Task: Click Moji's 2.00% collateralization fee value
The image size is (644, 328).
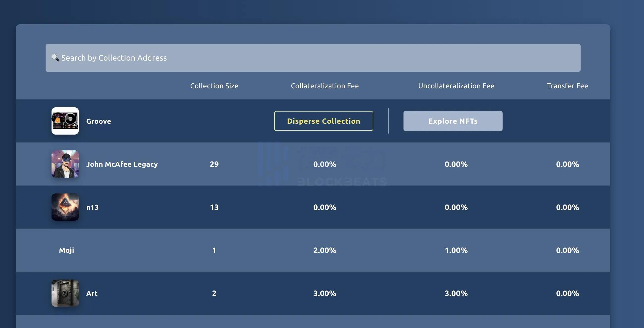Action: pos(324,250)
